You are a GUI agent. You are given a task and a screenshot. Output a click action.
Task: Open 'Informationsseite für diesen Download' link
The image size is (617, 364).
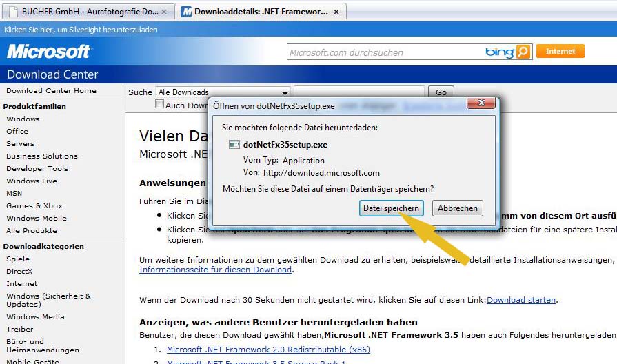[215, 270]
